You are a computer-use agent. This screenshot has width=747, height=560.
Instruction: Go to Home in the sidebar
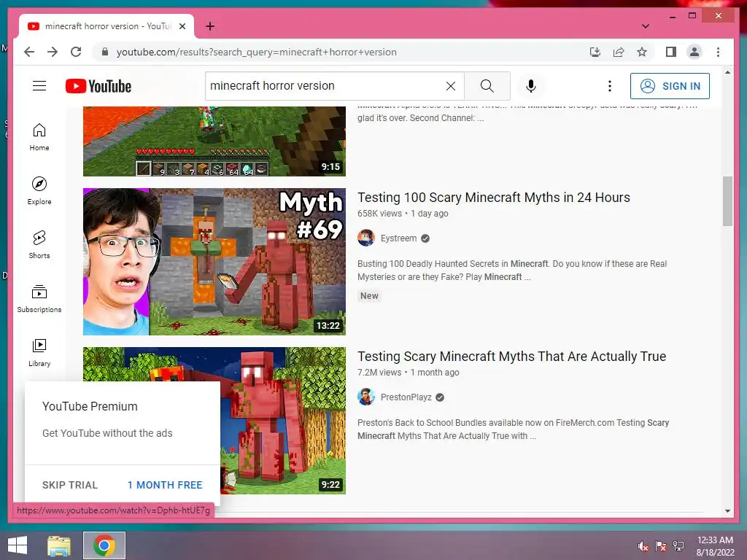point(39,137)
